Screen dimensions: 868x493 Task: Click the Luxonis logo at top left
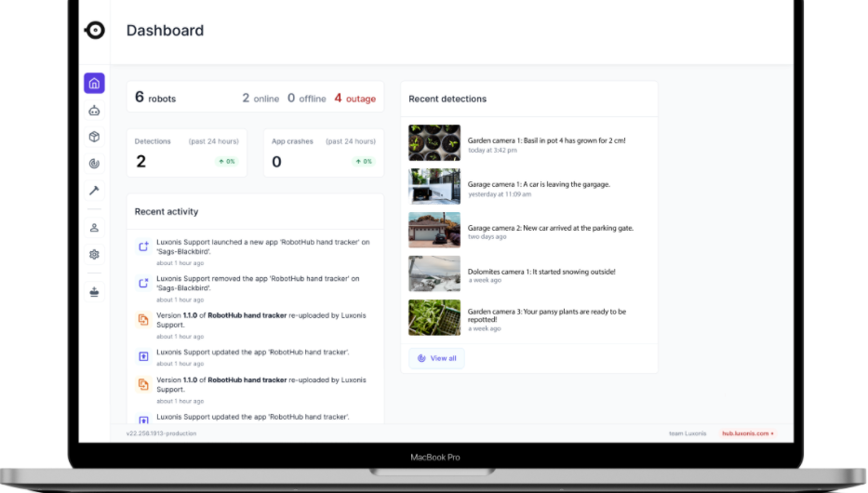click(x=94, y=31)
